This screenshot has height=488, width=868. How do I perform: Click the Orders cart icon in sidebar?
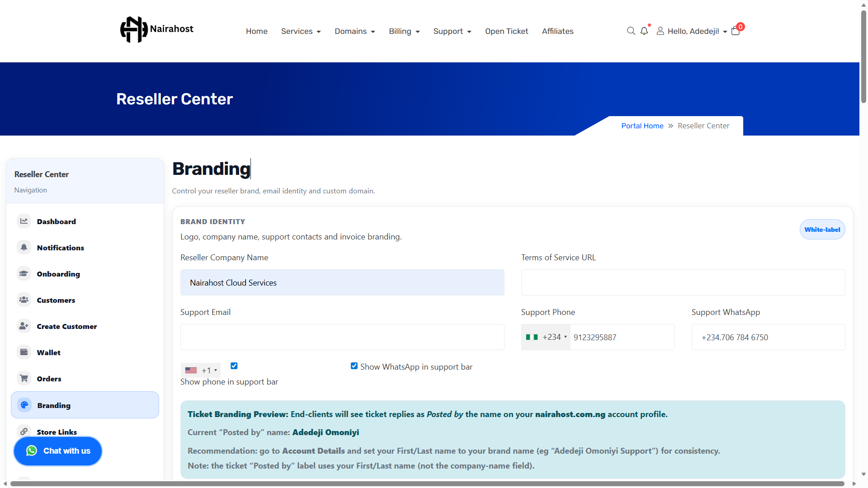click(x=24, y=379)
